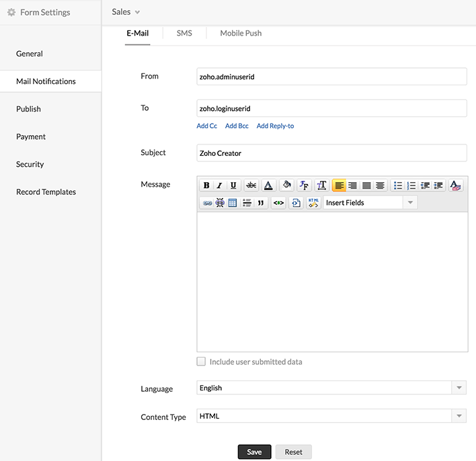Apply italic formatting in message toolbar
The height and width of the screenshot is (461, 476).
[x=219, y=185]
